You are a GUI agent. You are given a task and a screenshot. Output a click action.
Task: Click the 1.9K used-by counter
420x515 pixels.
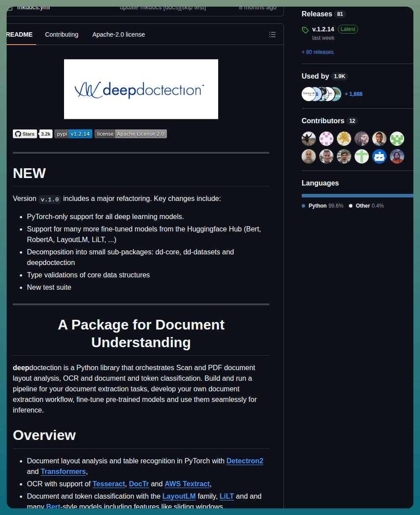coord(340,76)
